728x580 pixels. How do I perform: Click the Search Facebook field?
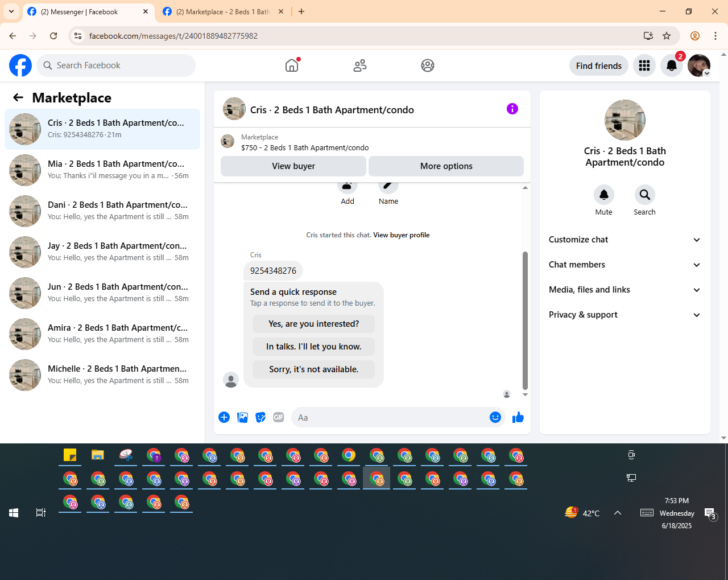pyautogui.click(x=116, y=65)
